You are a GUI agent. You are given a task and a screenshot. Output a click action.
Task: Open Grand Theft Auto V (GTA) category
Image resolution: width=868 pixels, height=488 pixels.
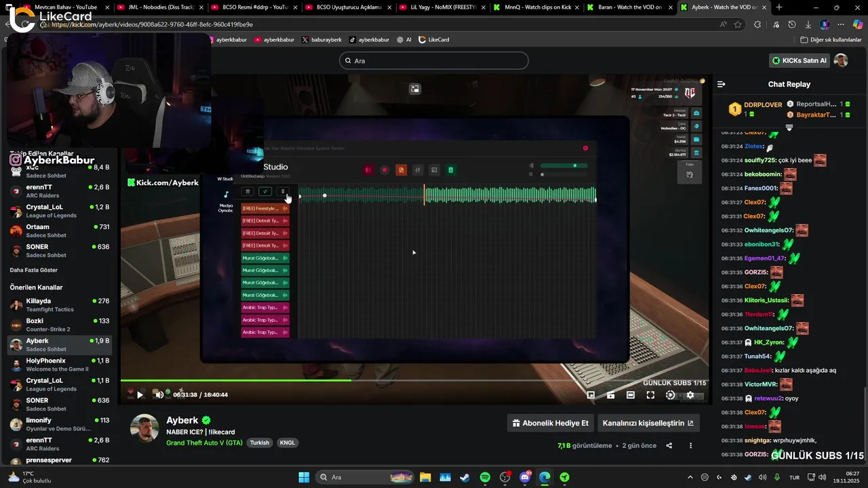(x=204, y=443)
